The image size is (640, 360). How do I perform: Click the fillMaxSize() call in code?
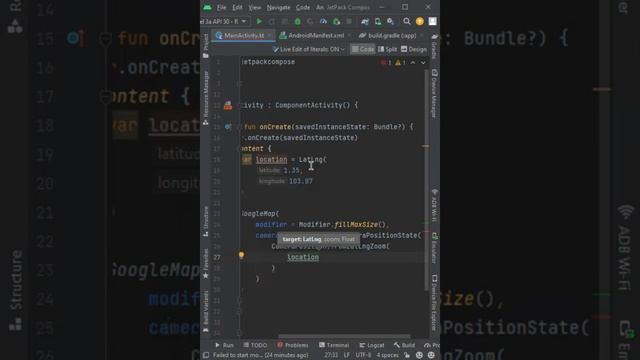[360, 224]
